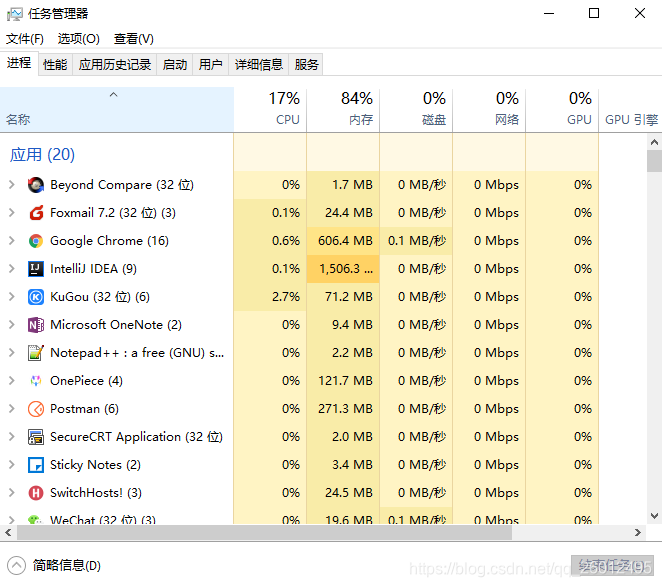Expand the SecureCRT Application group
The image size is (662, 587).
click(12, 437)
